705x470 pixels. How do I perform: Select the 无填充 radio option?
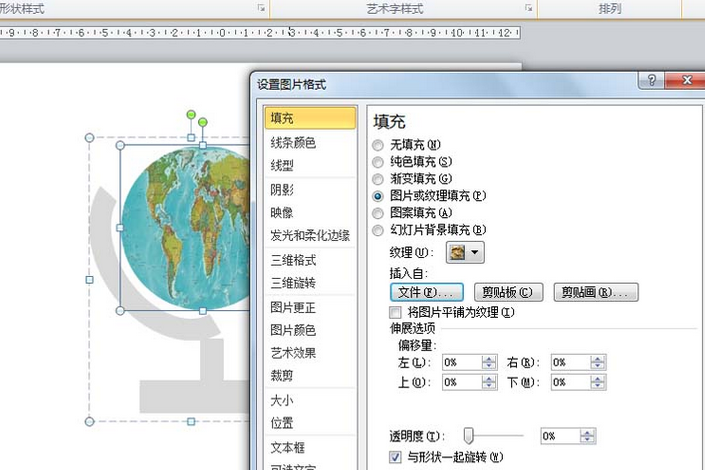(x=378, y=144)
